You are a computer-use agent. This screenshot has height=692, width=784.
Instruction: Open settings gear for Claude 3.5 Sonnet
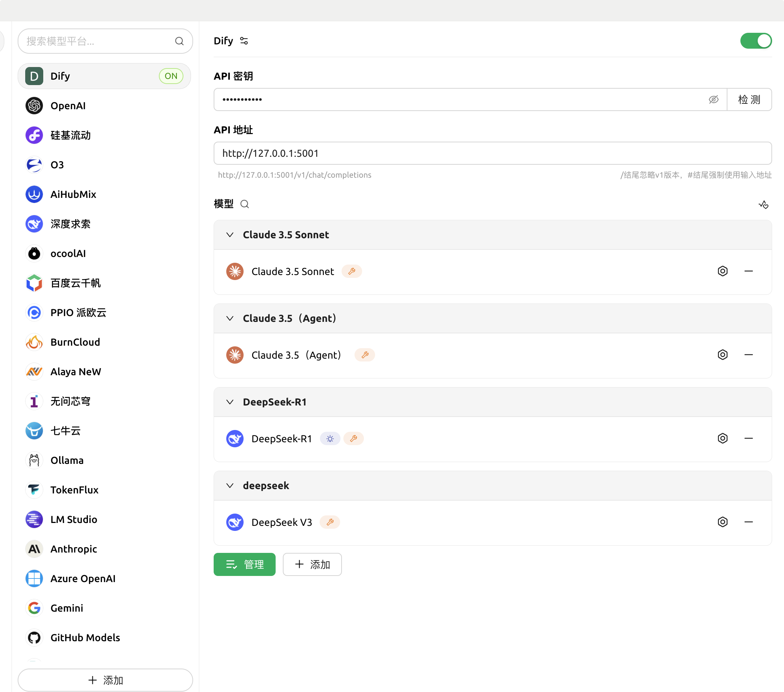point(722,271)
